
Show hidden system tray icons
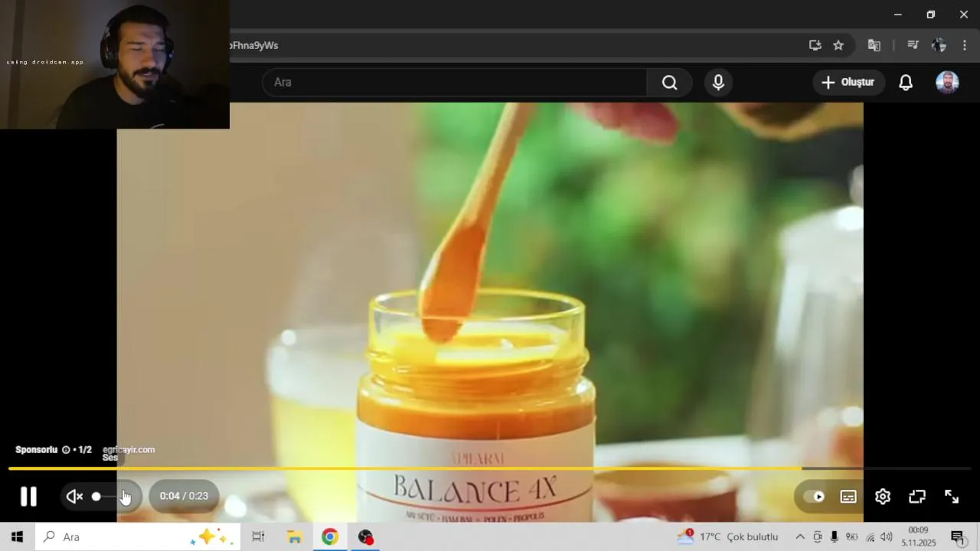click(x=800, y=537)
